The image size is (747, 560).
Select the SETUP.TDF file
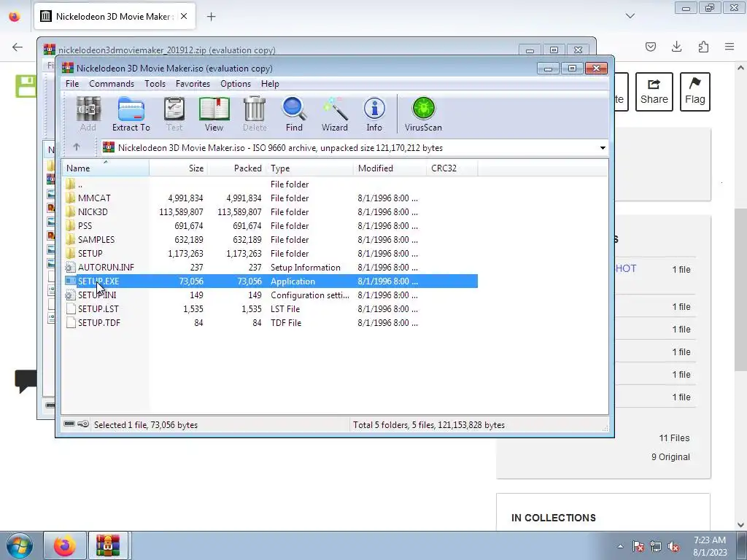coord(270,322)
